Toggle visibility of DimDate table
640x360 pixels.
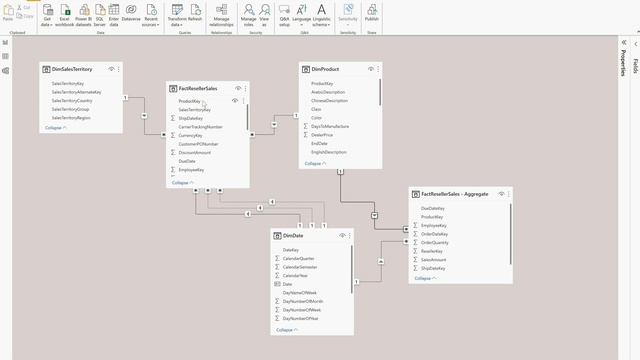[x=342, y=236]
